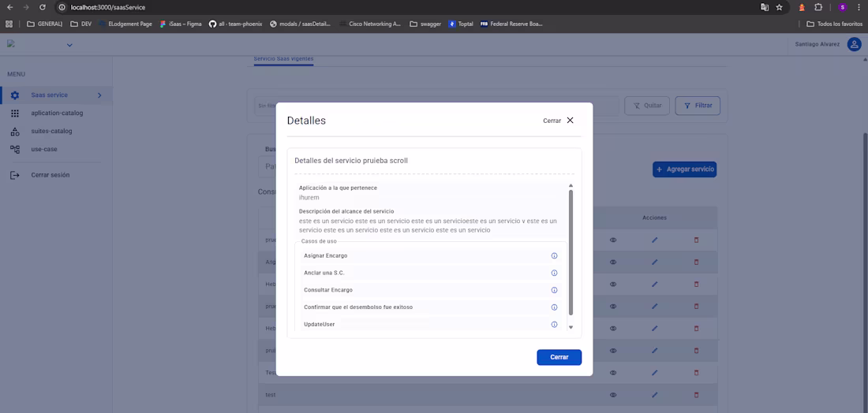Screen dimensions: 868x413
Task: Delete the Ang row
Action: coord(697,262)
